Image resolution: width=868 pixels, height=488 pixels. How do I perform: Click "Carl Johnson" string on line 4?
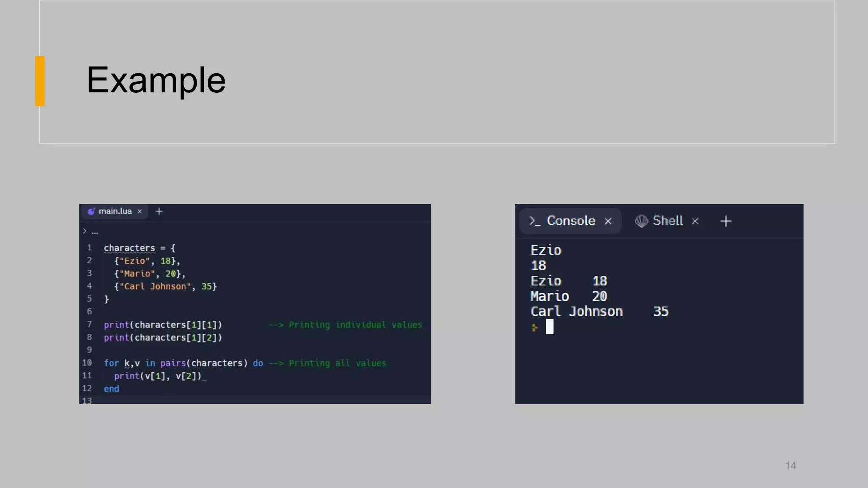[x=155, y=286]
